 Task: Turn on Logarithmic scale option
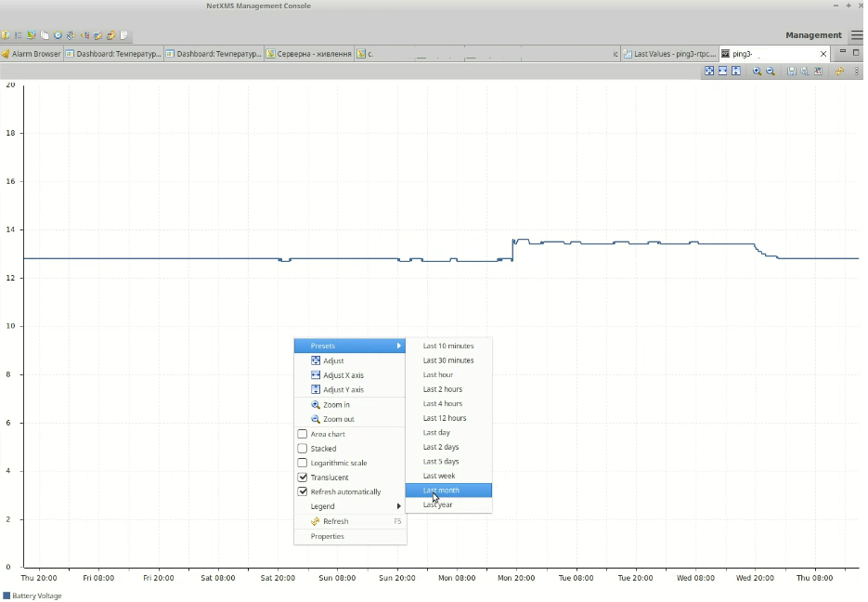click(303, 463)
